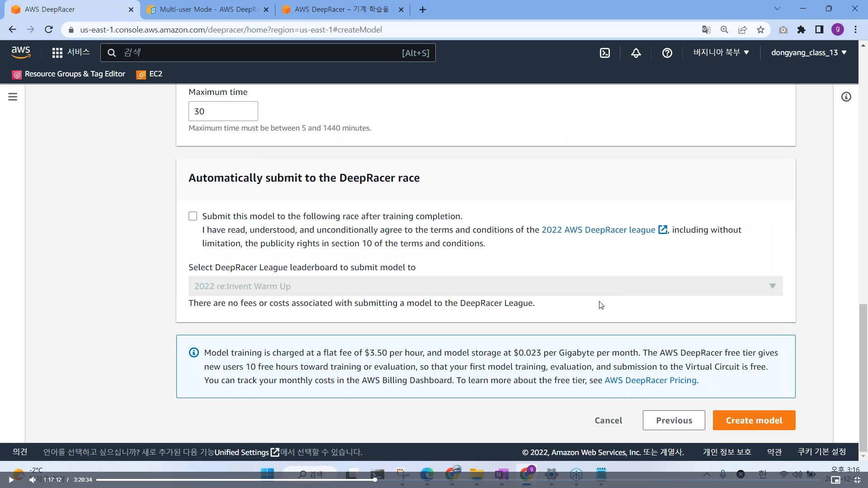
Task: Expand the dongyang_class_13 account menu
Action: tap(808, 52)
